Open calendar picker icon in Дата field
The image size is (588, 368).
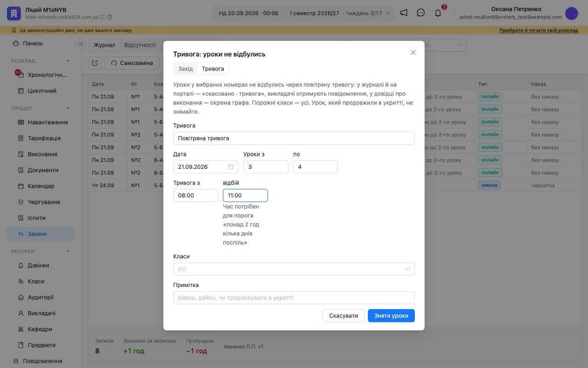click(x=231, y=167)
